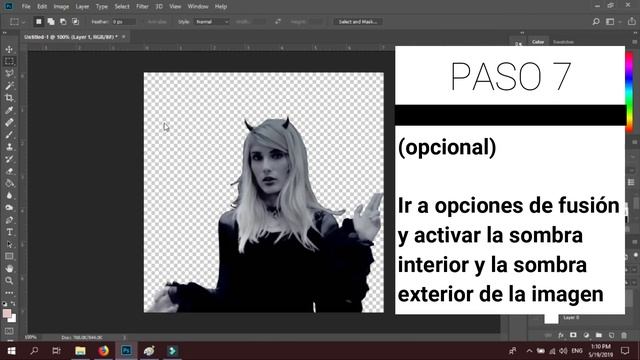Click the Add layer mask icon
Screen dimensions: 640x360
pyautogui.click(x=573, y=335)
